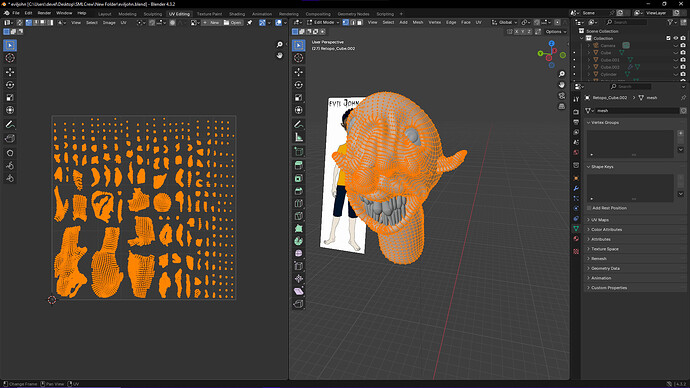Toggle render camera icon for Cube.001

coord(683,60)
